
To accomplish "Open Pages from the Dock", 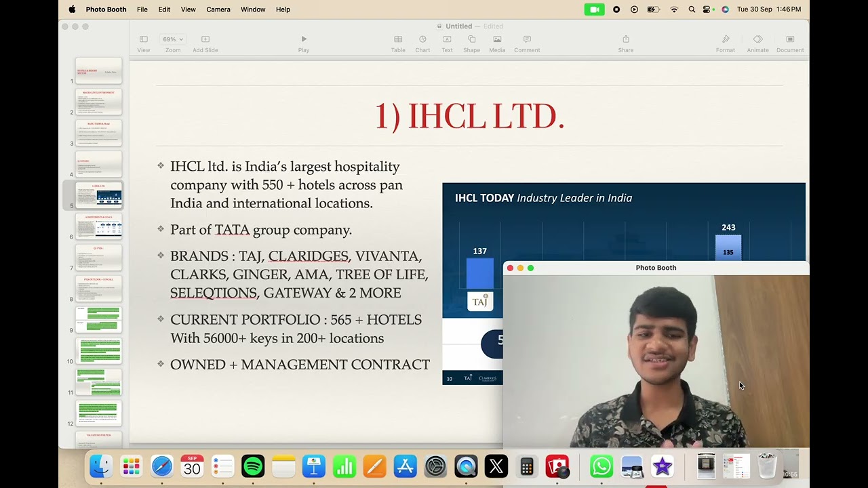I will (374, 466).
